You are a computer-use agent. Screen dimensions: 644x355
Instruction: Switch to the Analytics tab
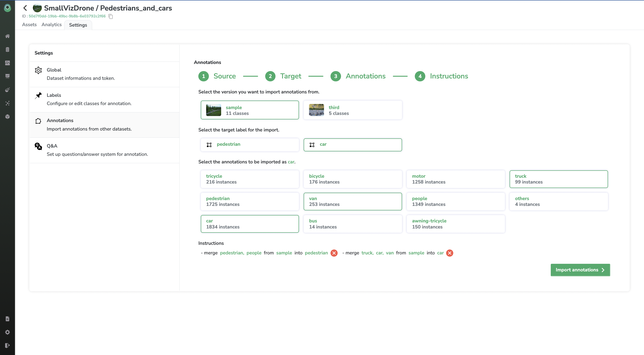tap(51, 25)
